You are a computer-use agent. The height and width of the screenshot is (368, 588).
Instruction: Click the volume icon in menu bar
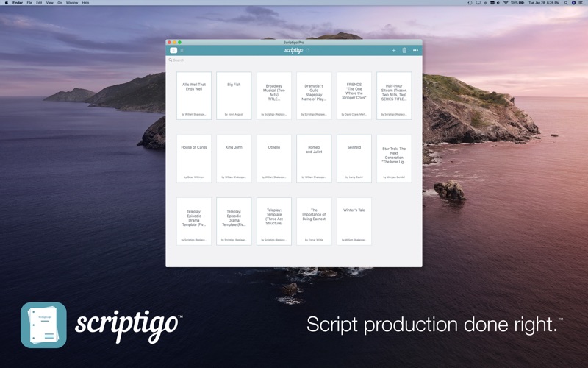(x=498, y=3)
